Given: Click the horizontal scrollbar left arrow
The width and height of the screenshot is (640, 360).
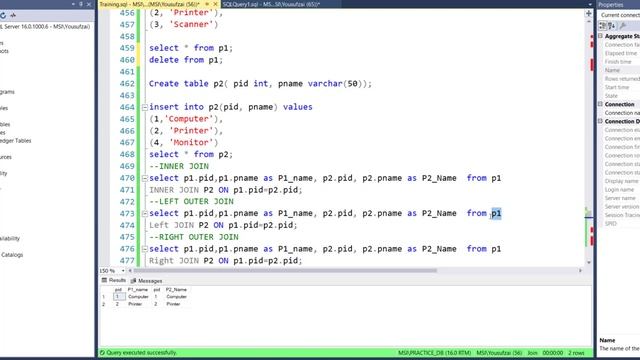Looking at the screenshot, I should point(130,271).
